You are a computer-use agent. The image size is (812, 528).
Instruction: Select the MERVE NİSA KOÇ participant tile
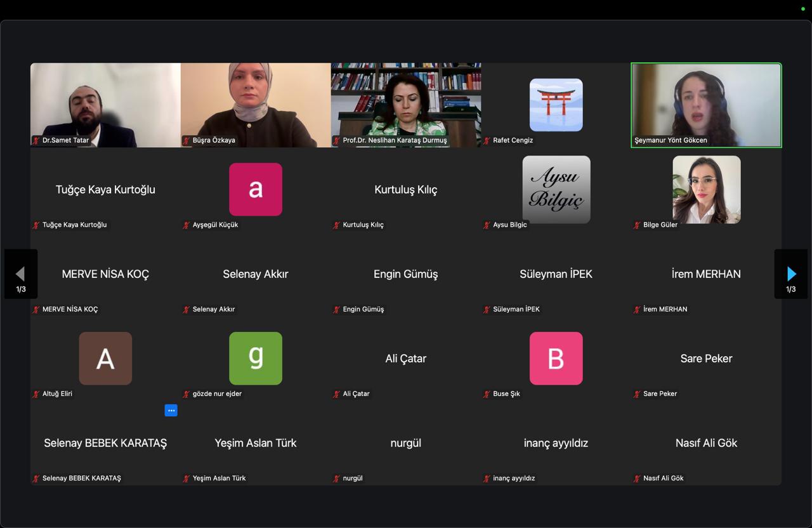click(105, 274)
